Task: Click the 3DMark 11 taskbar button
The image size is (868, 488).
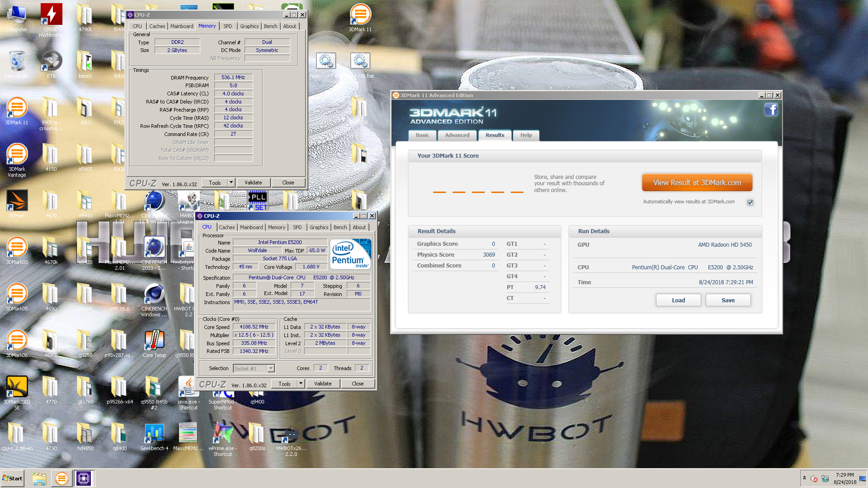Action: point(62,478)
